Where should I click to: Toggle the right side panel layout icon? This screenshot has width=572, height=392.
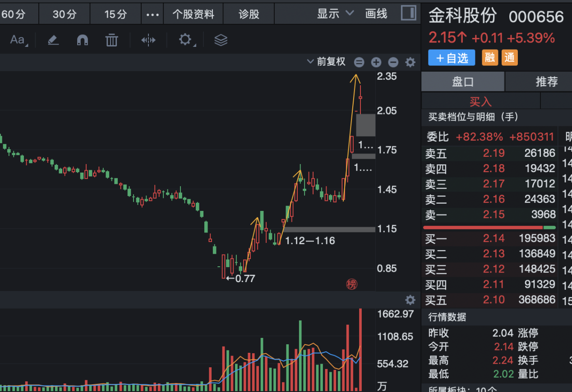click(x=409, y=13)
